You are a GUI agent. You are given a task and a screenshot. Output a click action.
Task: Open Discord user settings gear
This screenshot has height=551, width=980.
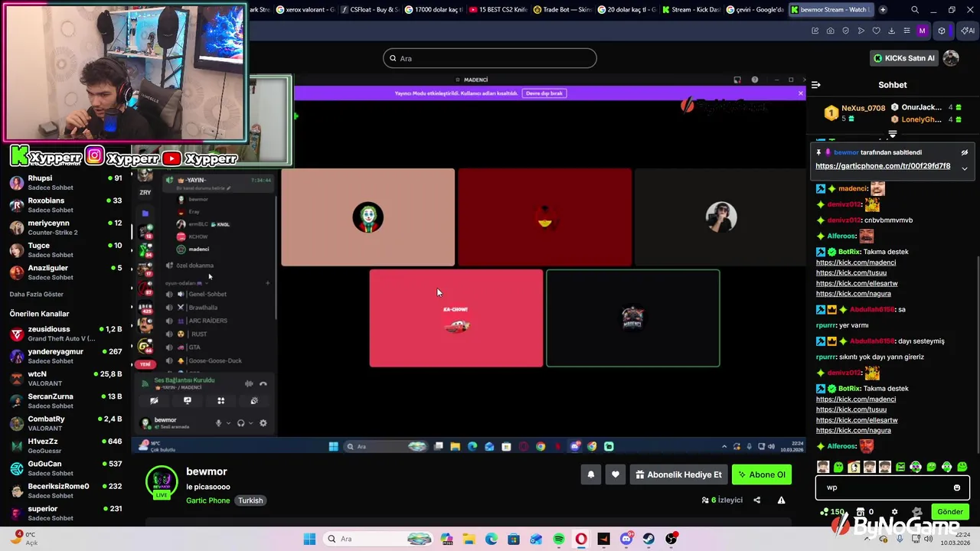click(x=263, y=423)
